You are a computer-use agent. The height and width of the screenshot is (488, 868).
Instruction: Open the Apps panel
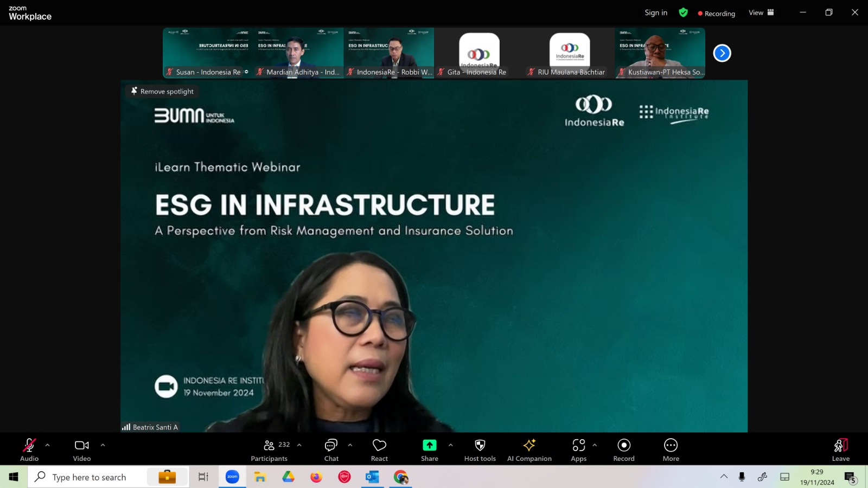pyautogui.click(x=579, y=450)
